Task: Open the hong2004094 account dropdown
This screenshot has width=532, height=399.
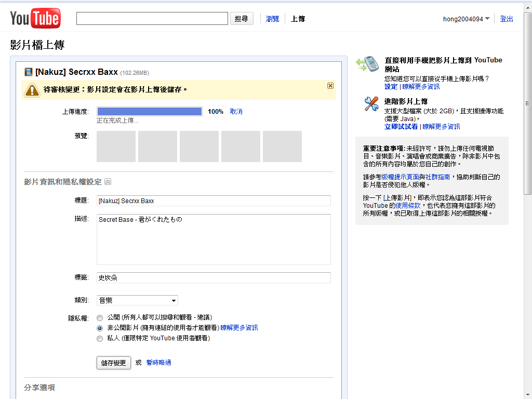Action: pos(466,19)
